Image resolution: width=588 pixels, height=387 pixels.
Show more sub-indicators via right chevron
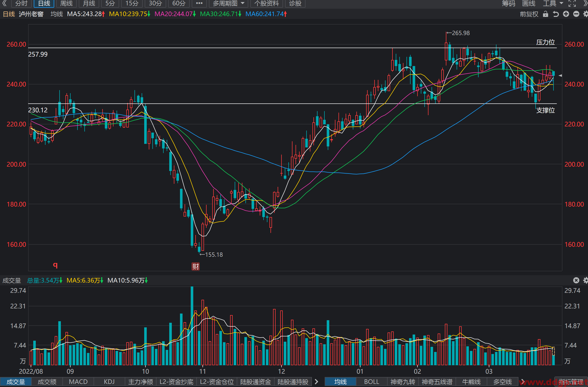click(316, 382)
